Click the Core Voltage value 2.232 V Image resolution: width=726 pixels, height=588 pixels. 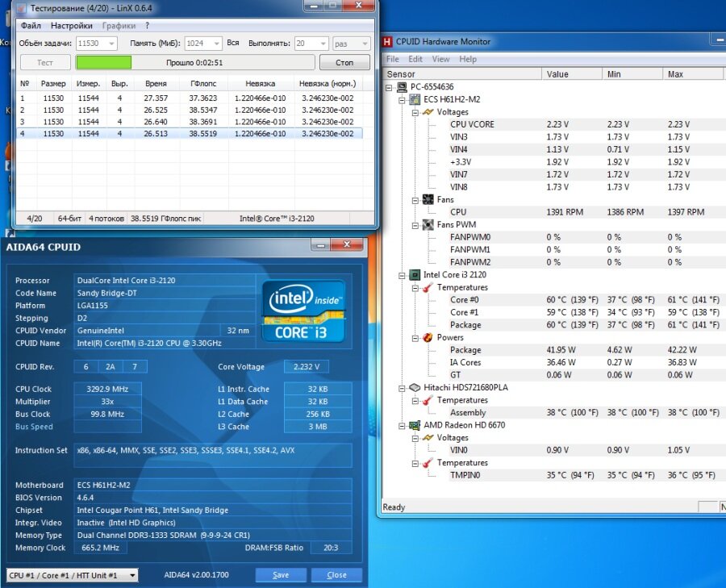pos(307,367)
